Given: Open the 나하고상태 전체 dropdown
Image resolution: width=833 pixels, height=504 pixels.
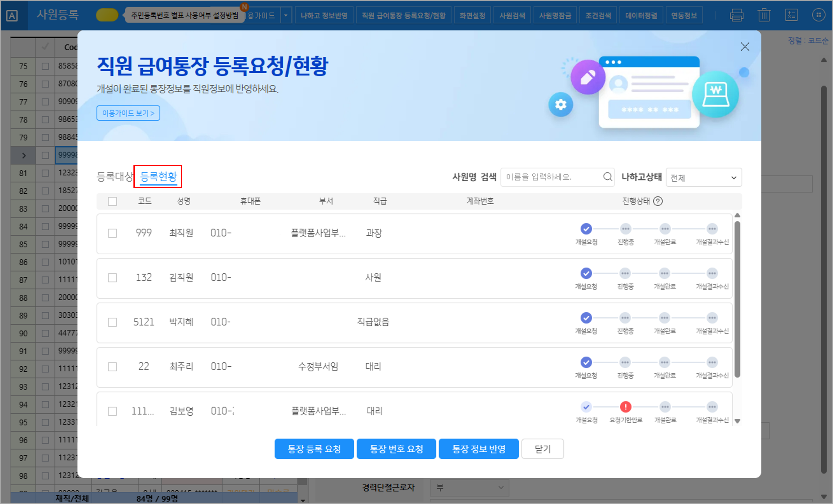Looking at the screenshot, I should [x=703, y=177].
